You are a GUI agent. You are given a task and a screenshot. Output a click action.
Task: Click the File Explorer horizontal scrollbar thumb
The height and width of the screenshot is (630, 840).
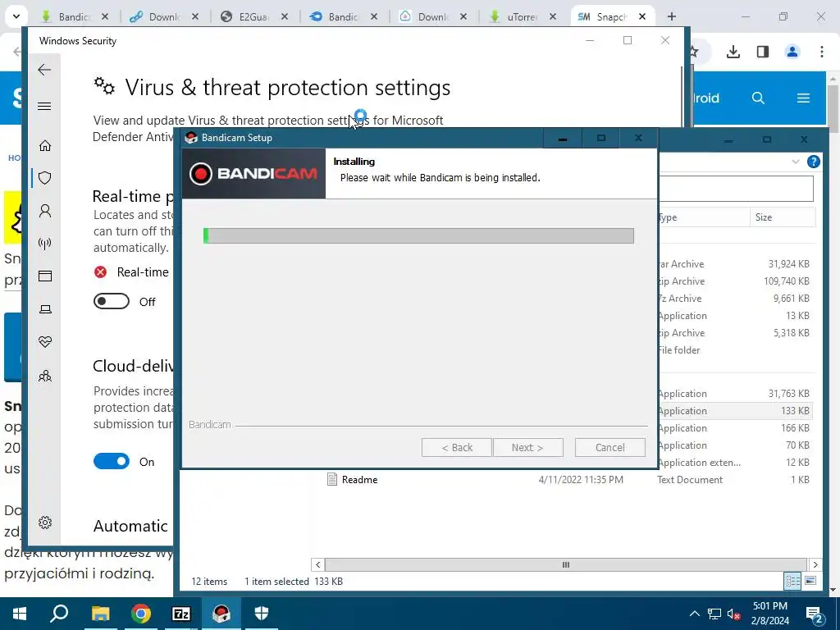565,564
